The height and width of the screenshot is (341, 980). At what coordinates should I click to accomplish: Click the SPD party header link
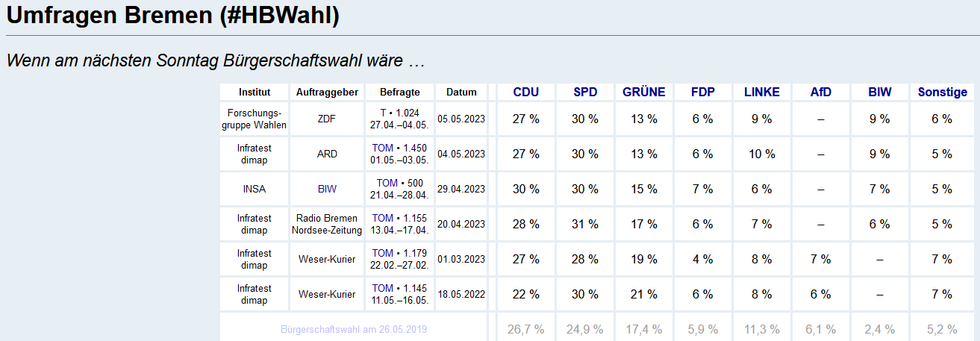point(585,93)
